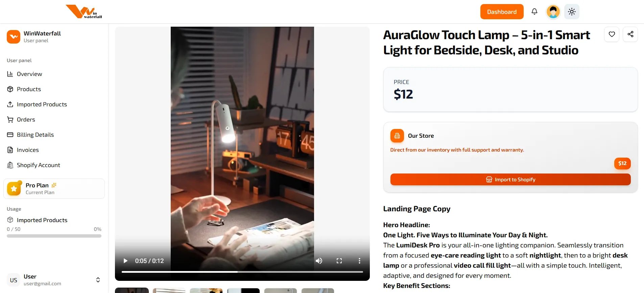Open video more options menu

(x=359, y=261)
